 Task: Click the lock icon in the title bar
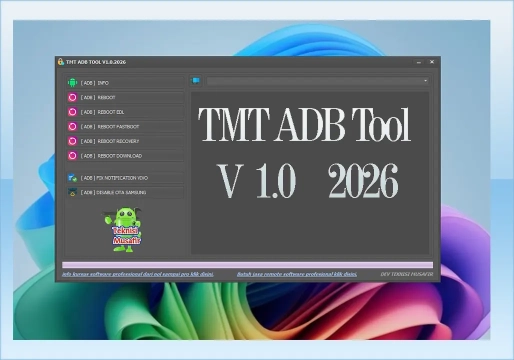[61, 62]
